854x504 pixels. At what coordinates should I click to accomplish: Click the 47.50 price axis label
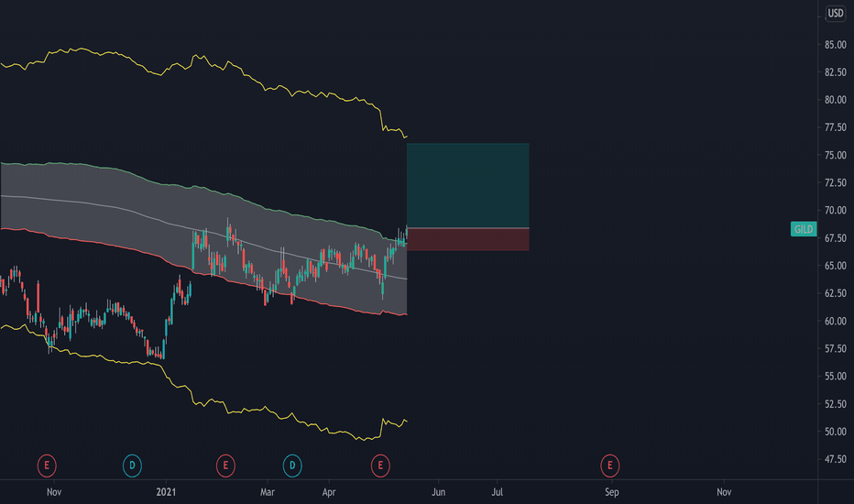[836, 459]
